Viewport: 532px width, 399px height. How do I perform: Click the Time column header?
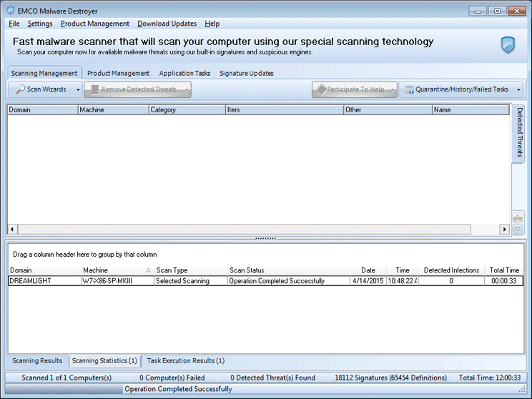tap(403, 270)
